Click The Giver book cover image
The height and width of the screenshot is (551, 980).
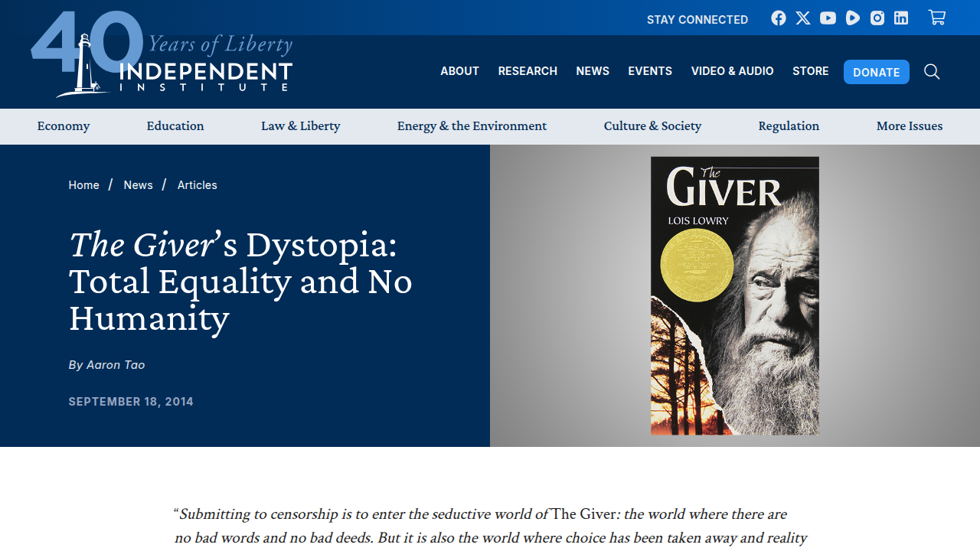pos(735,296)
